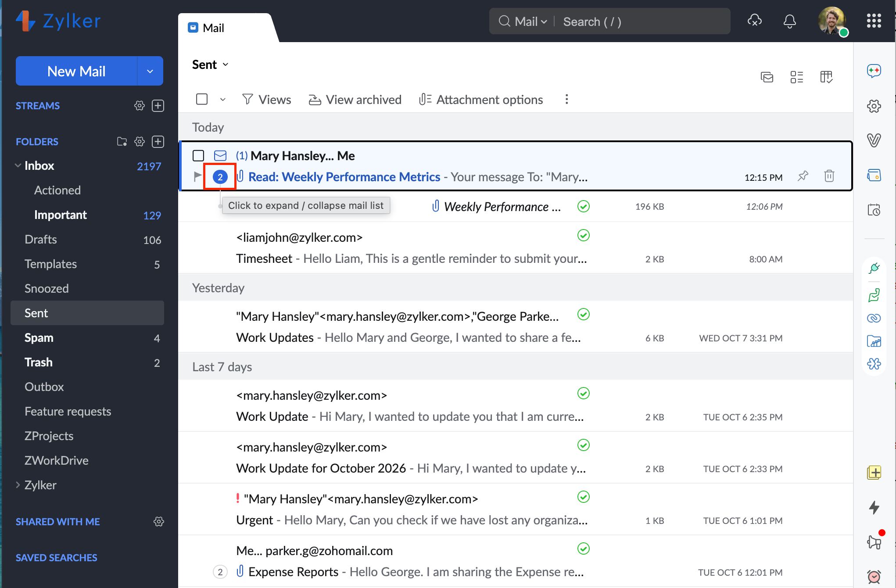
Task: Create a new folder with plus icon
Action: (x=158, y=142)
